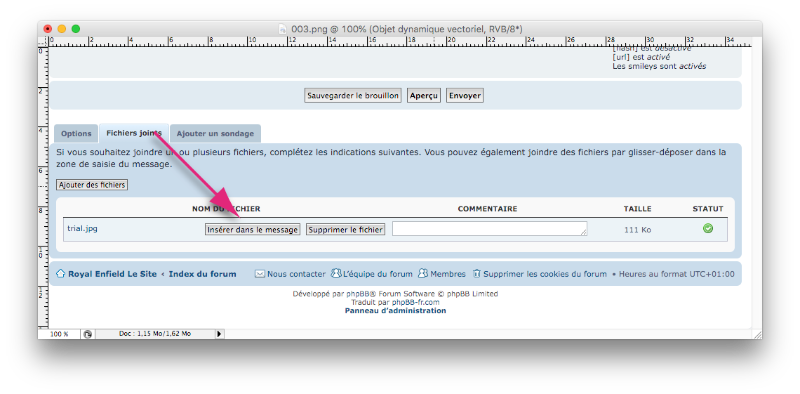Click the Heures au format UTC+01:00 text
This screenshot has height=394, width=800.
tap(677, 274)
